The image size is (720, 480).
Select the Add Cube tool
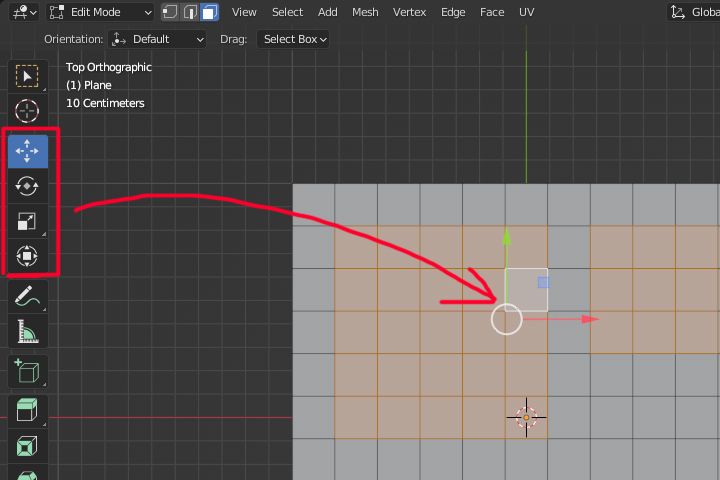pyautogui.click(x=28, y=371)
